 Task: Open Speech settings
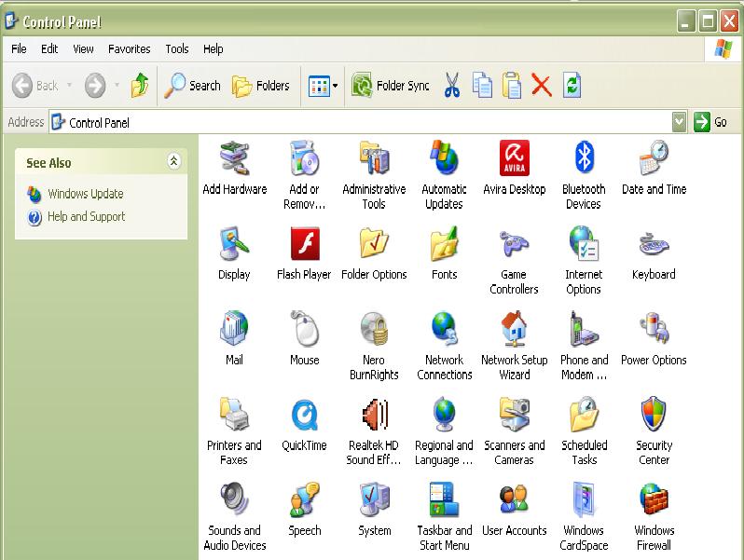pyautogui.click(x=305, y=510)
